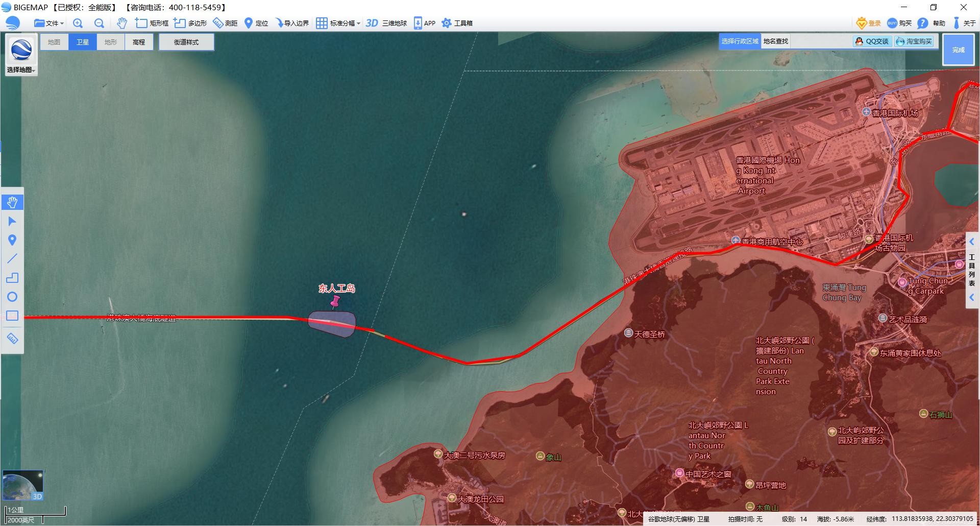980x526 pixels.
Task: Select the arrow pointer tool in sidebar
Action: click(x=12, y=221)
